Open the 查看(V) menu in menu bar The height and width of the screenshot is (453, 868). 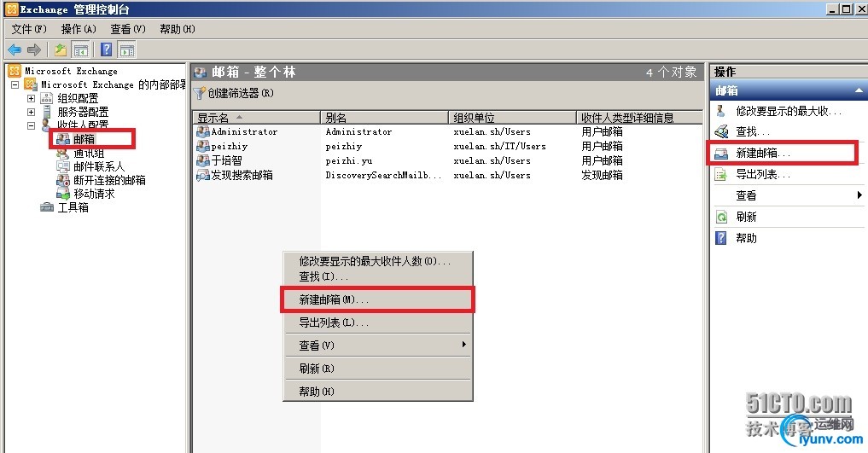128,29
